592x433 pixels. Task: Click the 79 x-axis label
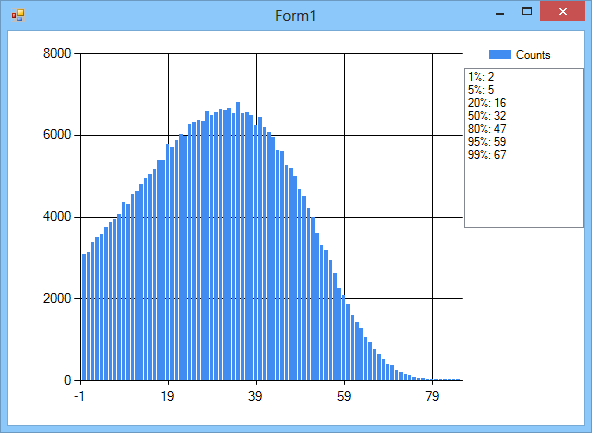tap(432, 396)
